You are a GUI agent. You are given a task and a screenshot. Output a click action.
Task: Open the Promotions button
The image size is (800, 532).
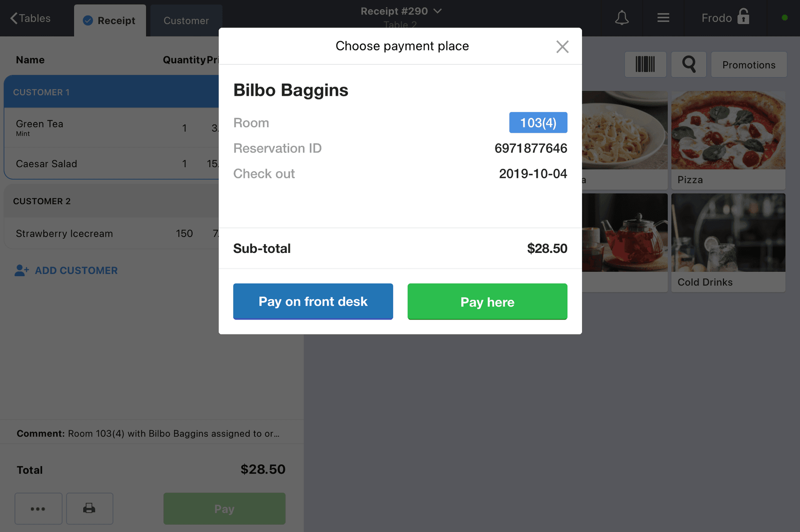pyautogui.click(x=749, y=65)
